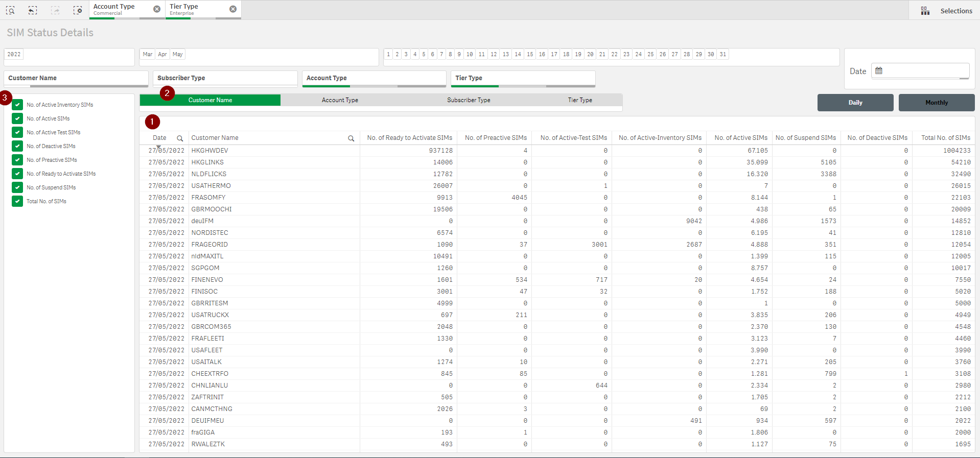The width and height of the screenshot is (980, 458).
Task: Search in the Customer Name column
Action: tap(351, 138)
